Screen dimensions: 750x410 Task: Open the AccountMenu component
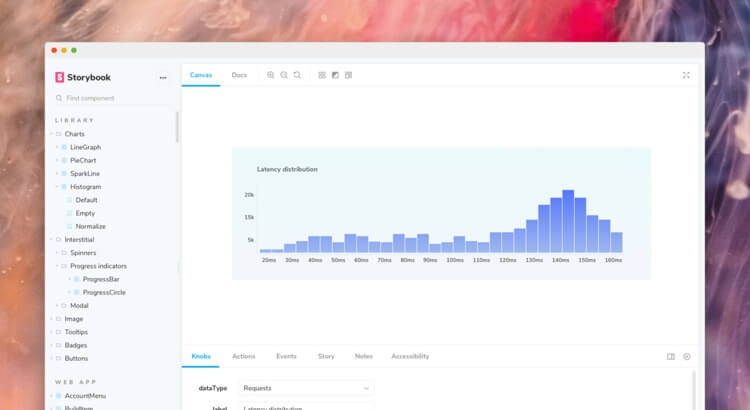(x=85, y=396)
